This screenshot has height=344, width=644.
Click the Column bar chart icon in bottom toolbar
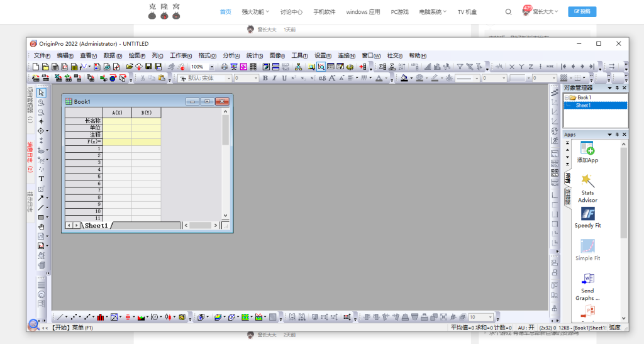pyautogui.click(x=101, y=317)
